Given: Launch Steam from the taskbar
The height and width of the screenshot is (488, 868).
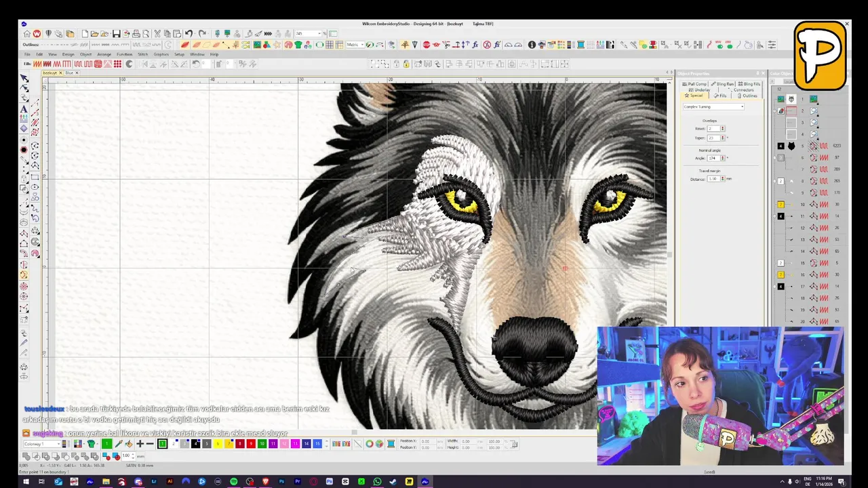Looking at the screenshot, I should (393, 482).
